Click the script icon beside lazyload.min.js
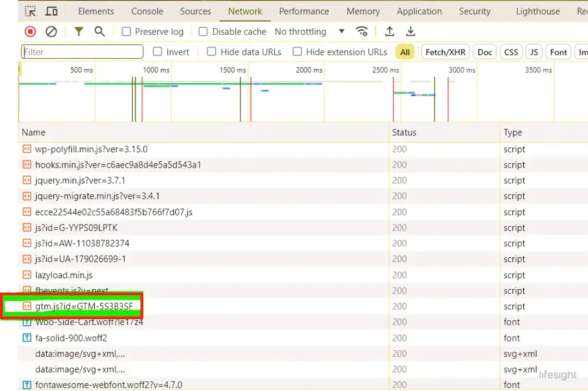This screenshot has width=588, height=391. point(27,275)
